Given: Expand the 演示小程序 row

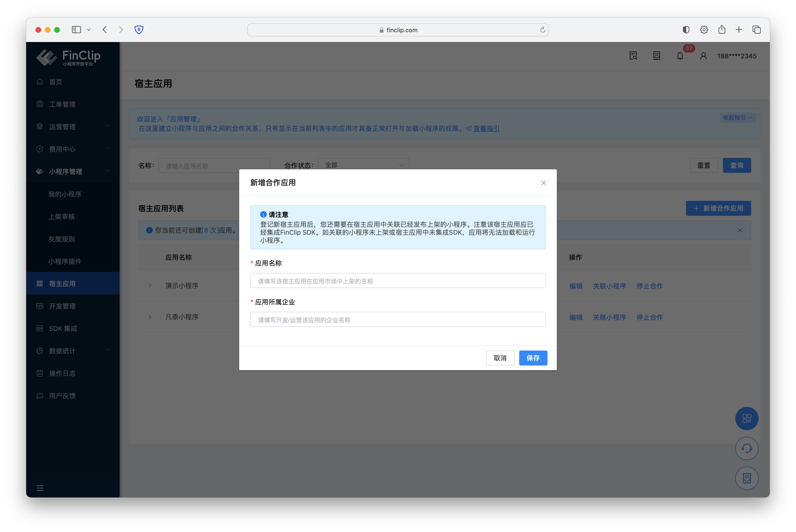Looking at the screenshot, I should pos(150,286).
